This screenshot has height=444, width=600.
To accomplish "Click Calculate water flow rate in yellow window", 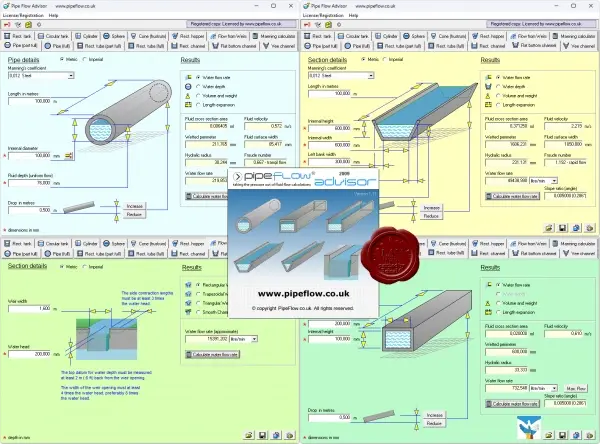I will pyautogui.click(x=512, y=196).
